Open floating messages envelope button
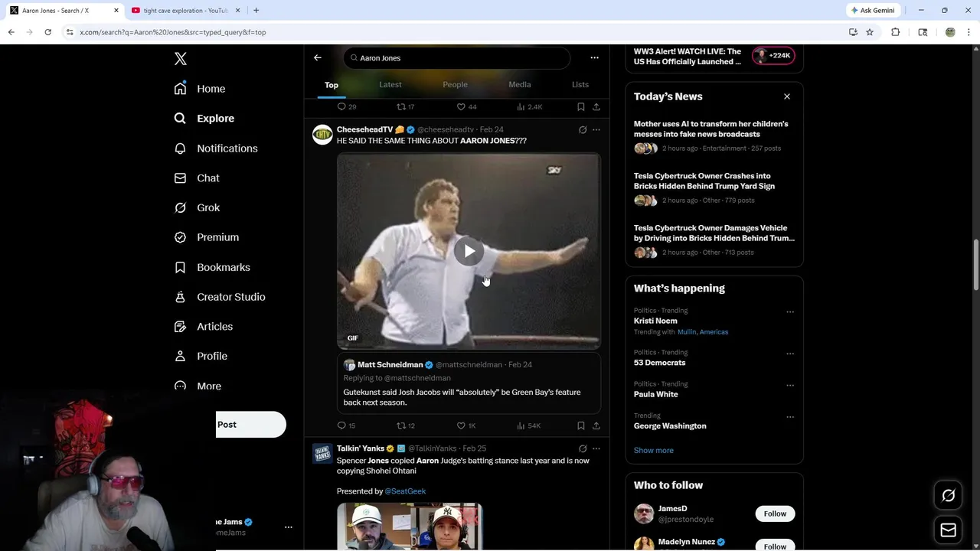 click(948, 530)
